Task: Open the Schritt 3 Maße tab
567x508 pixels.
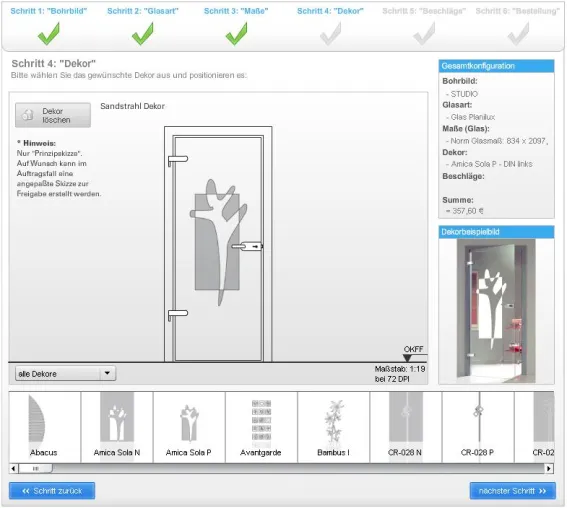Action: (x=236, y=11)
